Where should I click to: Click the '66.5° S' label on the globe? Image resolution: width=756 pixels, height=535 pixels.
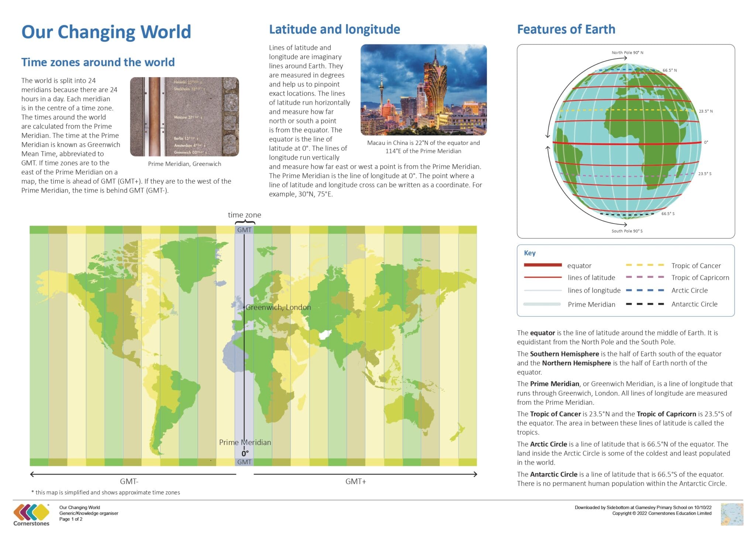(668, 214)
